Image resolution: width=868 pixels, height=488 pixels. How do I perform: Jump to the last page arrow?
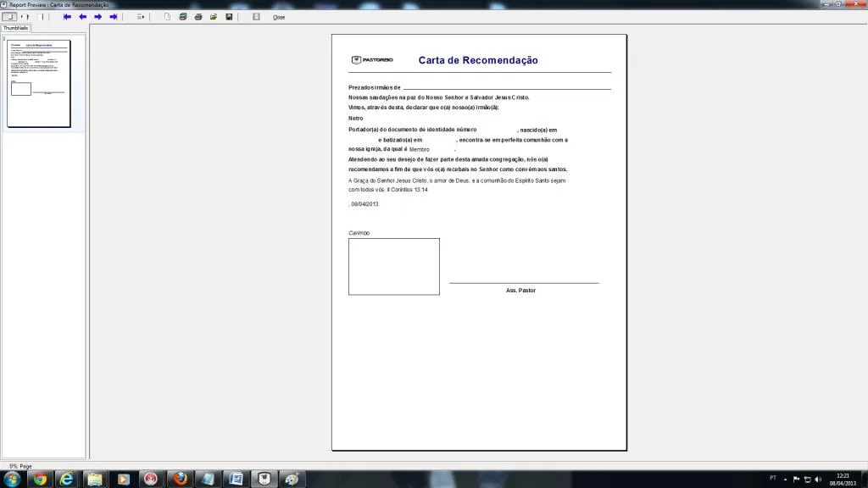[114, 17]
